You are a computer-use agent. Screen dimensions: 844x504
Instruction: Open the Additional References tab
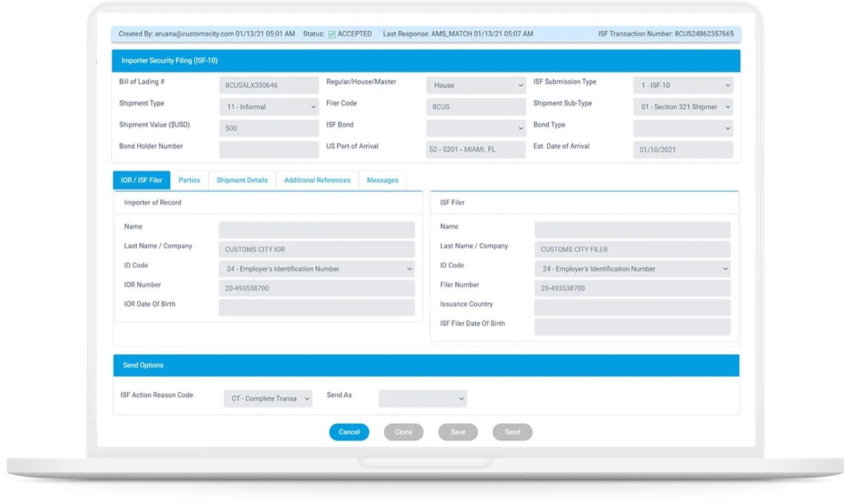click(317, 180)
